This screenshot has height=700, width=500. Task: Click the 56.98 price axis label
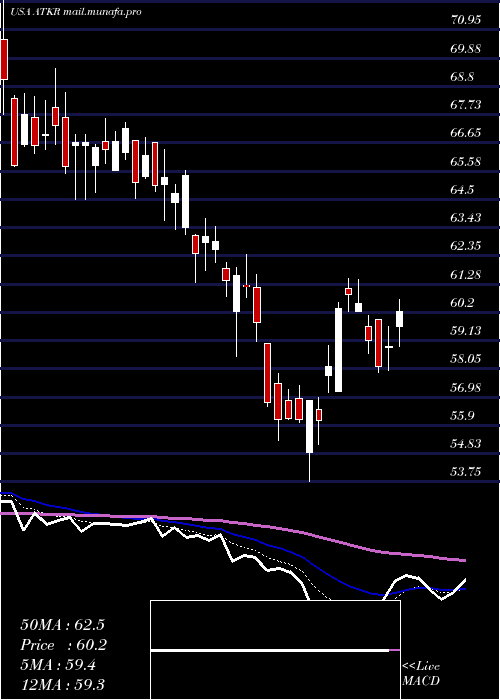[x=466, y=388]
